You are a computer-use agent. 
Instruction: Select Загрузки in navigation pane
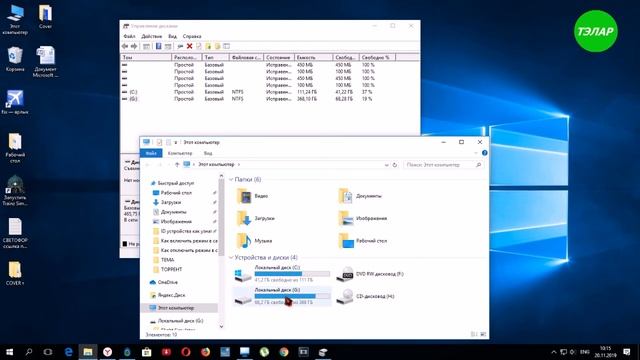tap(171, 202)
